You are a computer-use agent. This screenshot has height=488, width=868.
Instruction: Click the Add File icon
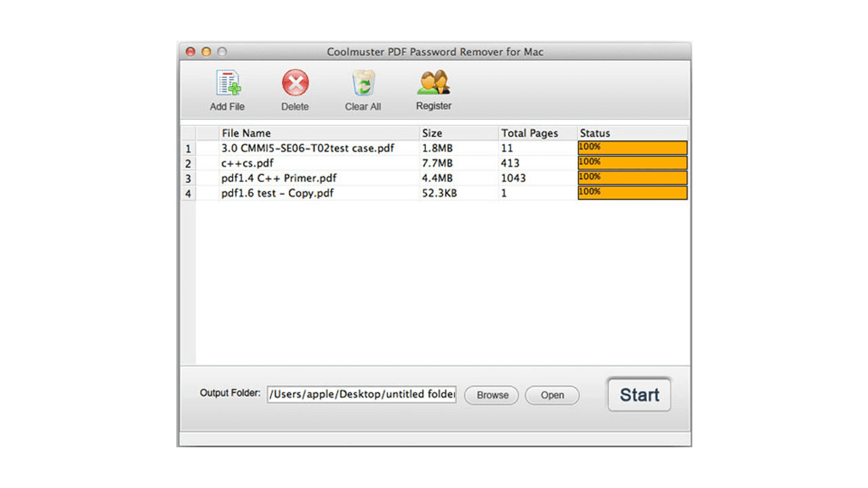click(x=228, y=83)
